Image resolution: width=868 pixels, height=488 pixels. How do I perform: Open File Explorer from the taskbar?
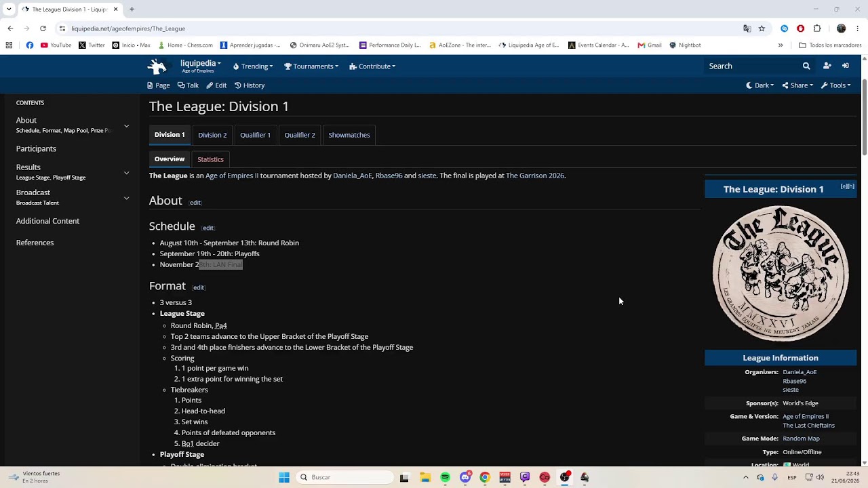tap(425, 477)
